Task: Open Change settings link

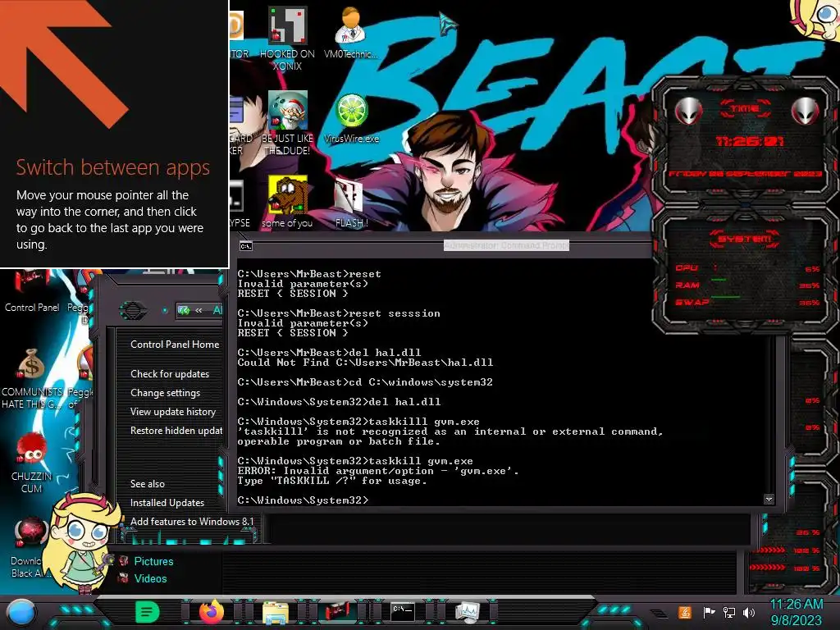Action: pos(165,393)
